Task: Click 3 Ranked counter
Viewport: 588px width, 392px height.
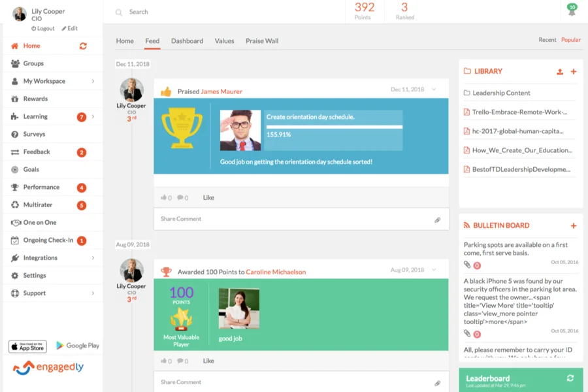Action: 404,11
